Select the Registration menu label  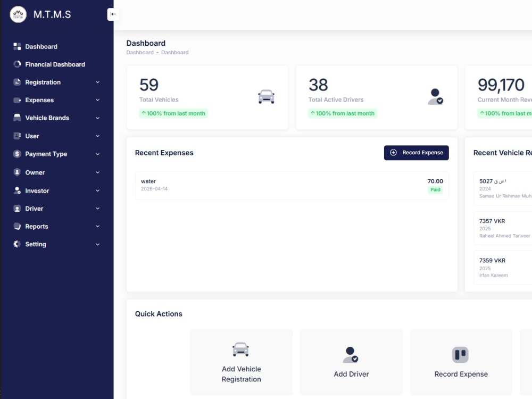43,82
